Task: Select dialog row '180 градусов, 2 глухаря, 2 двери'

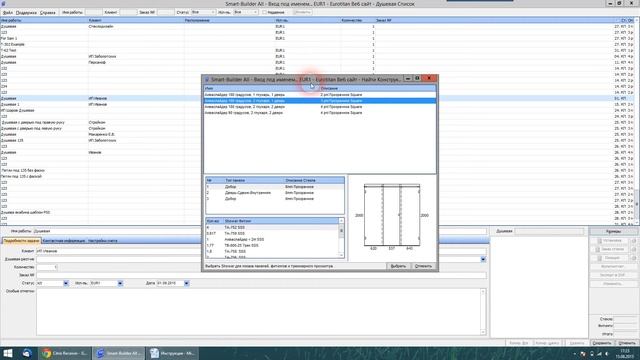Action: click(320, 107)
